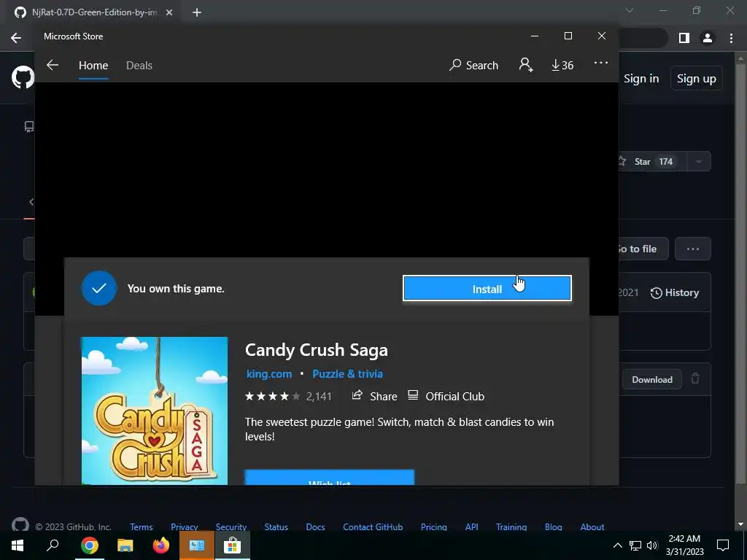Open the king.com publisher link

point(269,374)
